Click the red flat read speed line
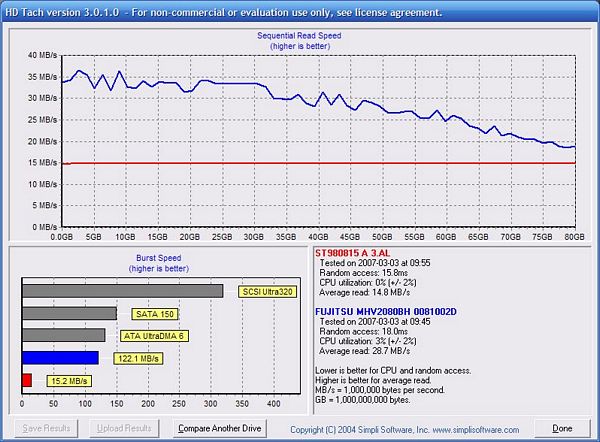The width and height of the screenshot is (600, 442). coord(319,163)
